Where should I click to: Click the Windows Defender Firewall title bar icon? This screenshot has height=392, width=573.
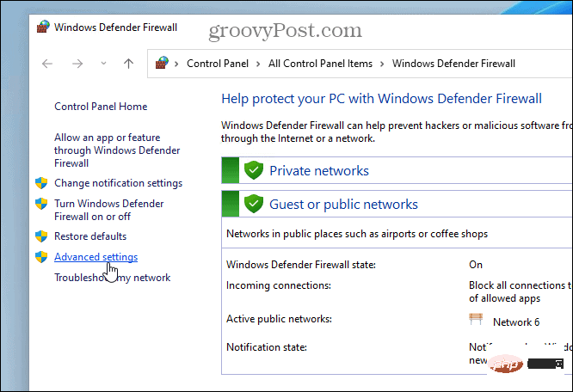click(x=43, y=27)
